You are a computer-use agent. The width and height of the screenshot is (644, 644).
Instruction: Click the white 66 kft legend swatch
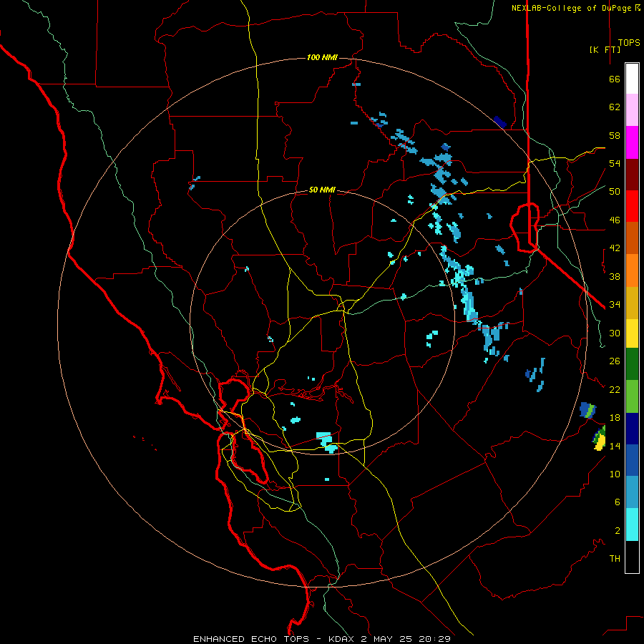pos(632,79)
